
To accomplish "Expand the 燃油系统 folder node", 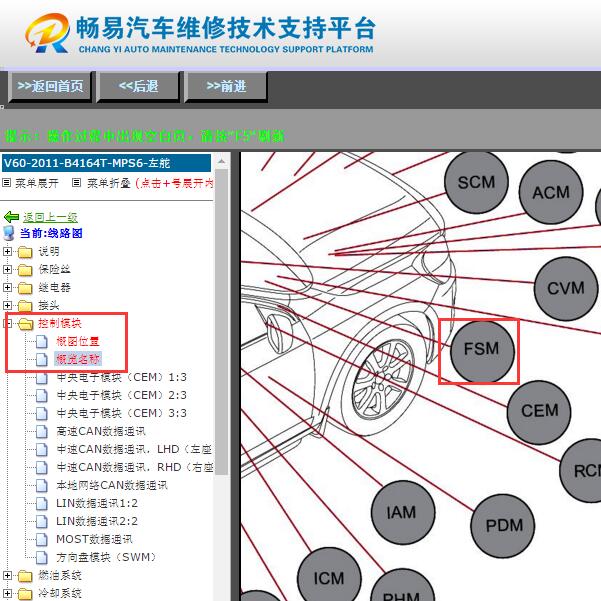I will coord(7,575).
